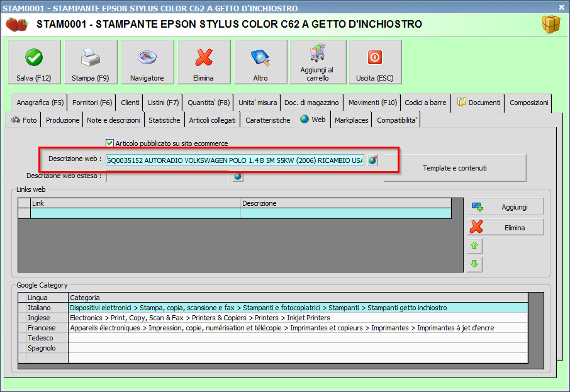Image resolution: width=570 pixels, height=392 pixels.
Task: Click the Salva (F12) green checkmark button
Action: click(x=34, y=62)
